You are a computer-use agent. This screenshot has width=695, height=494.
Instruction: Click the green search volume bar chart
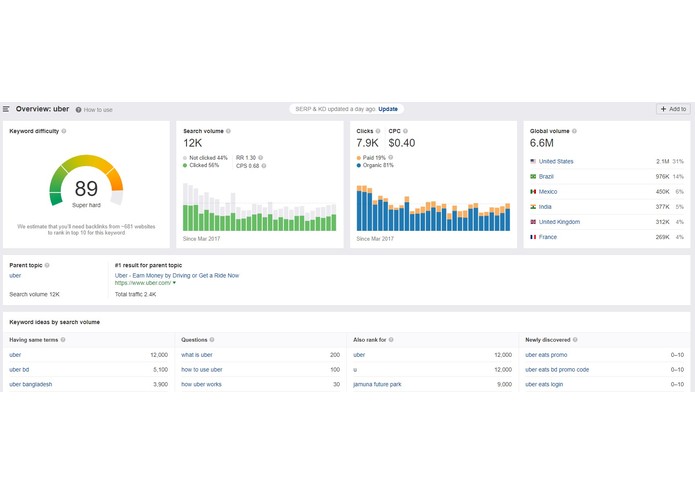click(259, 207)
